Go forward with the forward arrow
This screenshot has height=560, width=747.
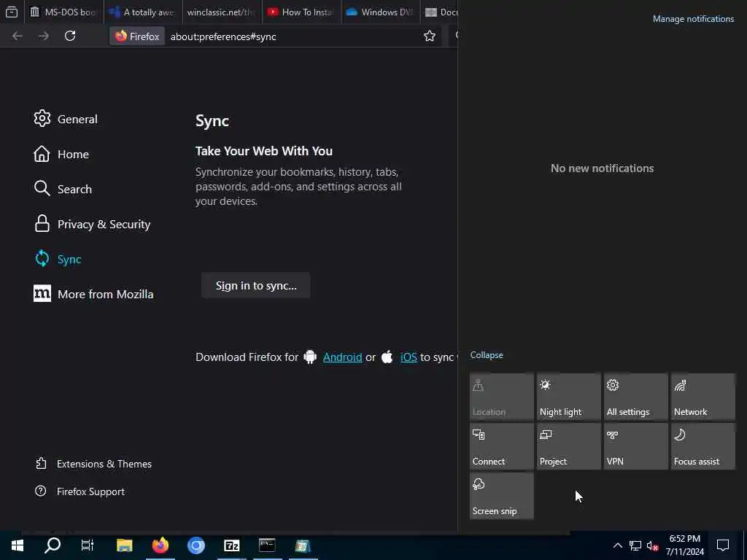(x=44, y=36)
